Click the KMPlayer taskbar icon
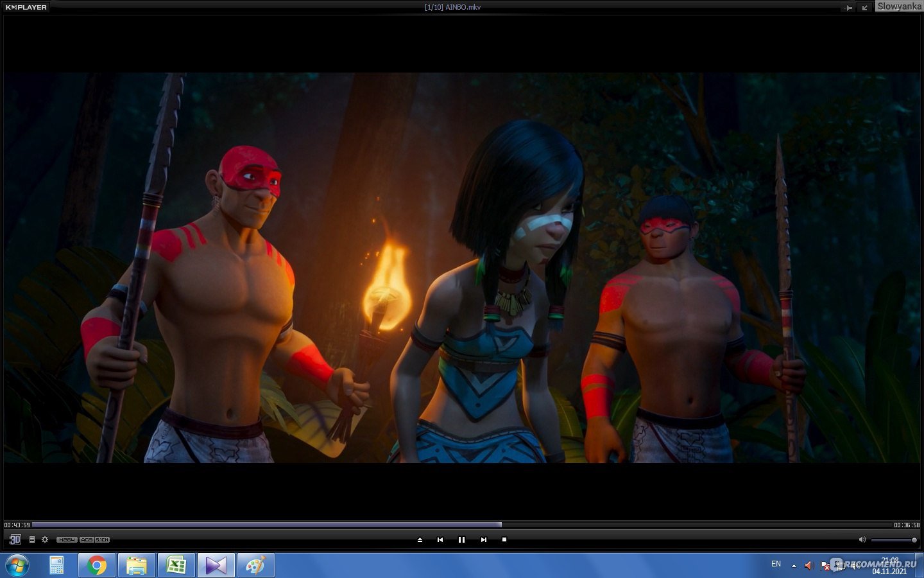The width and height of the screenshot is (924, 578). coord(216,565)
